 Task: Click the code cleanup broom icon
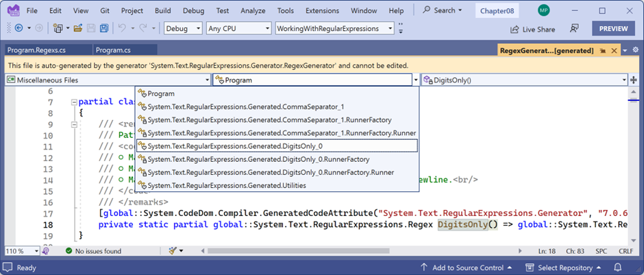coord(173,251)
